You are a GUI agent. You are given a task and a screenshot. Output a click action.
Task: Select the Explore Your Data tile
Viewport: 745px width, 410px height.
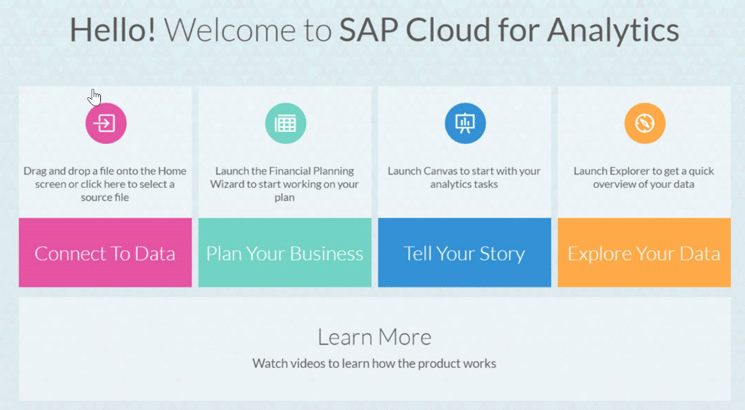coord(644,252)
